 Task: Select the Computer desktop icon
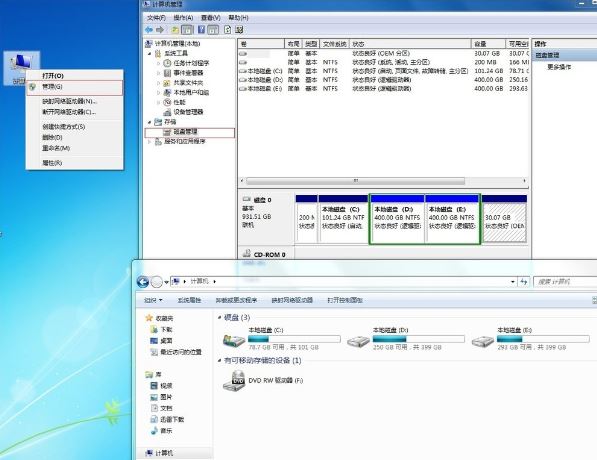point(21,68)
